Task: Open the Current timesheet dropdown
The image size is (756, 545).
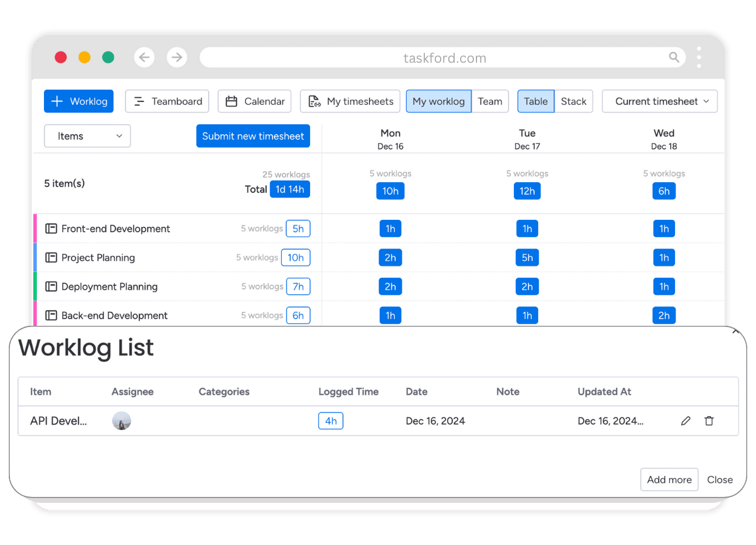Action: (659, 101)
